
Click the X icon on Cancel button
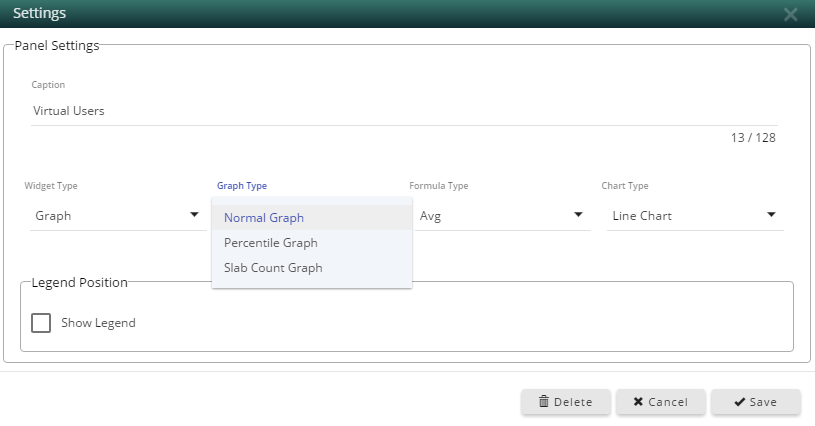[x=638, y=401]
